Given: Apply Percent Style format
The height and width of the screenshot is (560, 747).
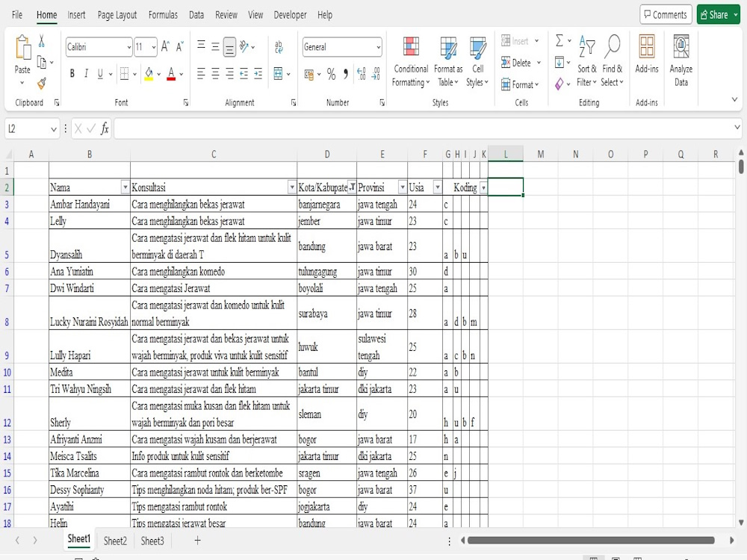Looking at the screenshot, I should point(331,74).
